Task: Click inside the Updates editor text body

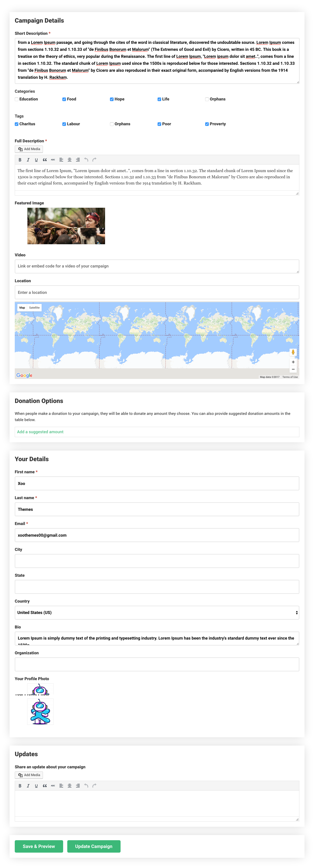Action: click(157, 803)
